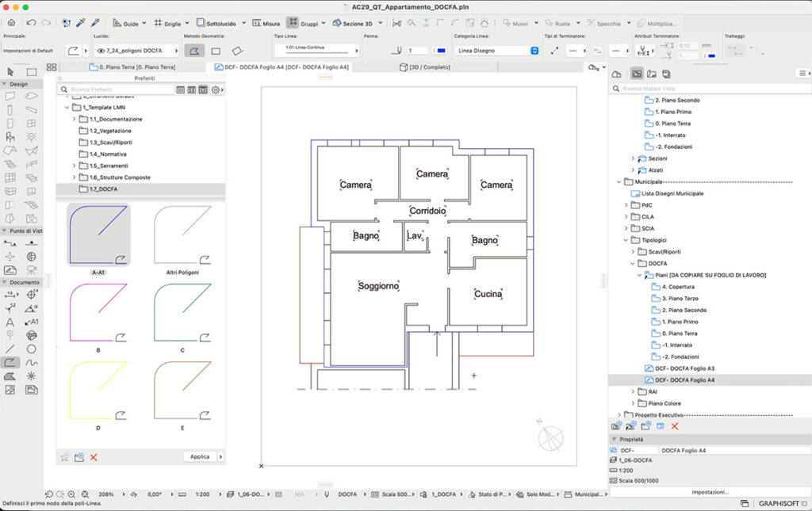Click the red X delete icon in navigator

coord(675,426)
